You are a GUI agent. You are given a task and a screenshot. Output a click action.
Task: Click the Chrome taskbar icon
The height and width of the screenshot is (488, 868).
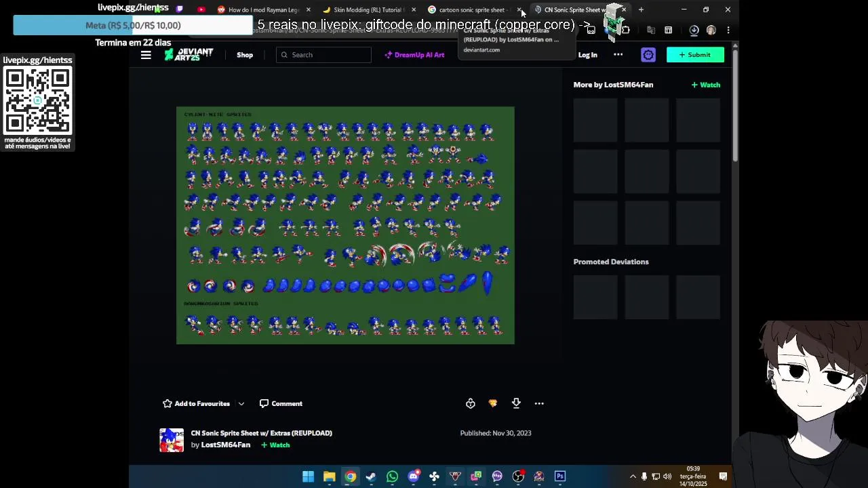tap(350, 476)
